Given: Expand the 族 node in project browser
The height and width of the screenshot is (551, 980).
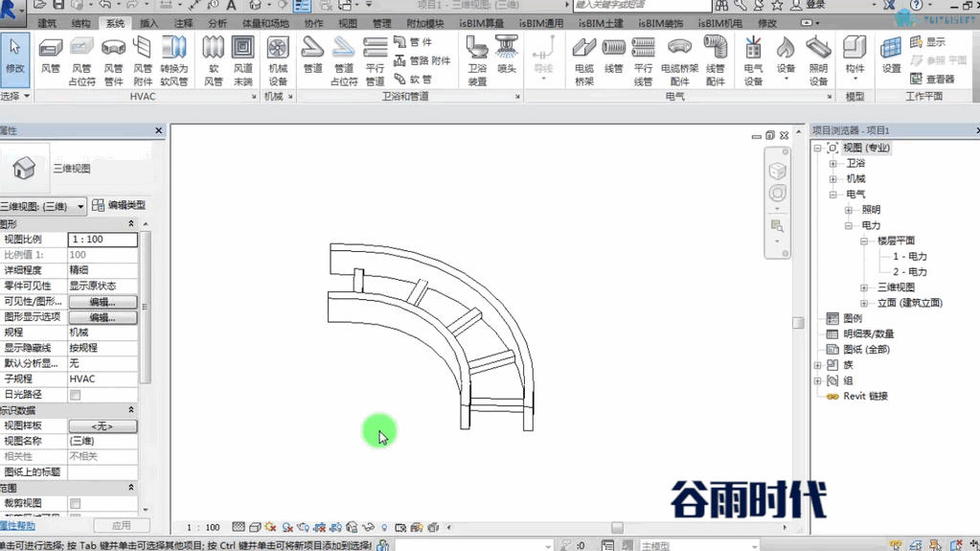Looking at the screenshot, I should pyautogui.click(x=817, y=365).
